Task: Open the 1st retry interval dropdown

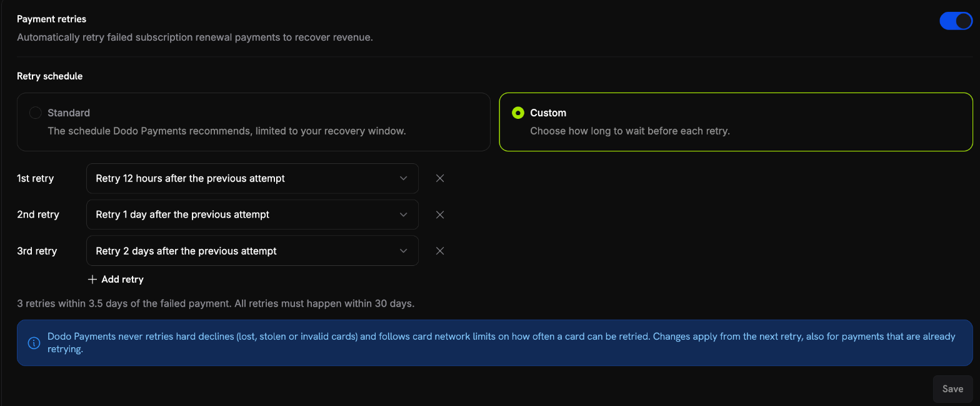Action: 252,178
